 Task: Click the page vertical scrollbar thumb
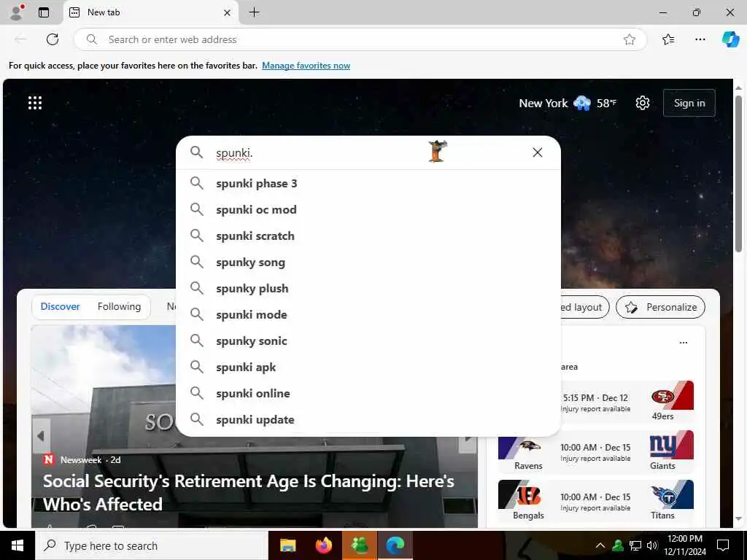tap(738, 174)
